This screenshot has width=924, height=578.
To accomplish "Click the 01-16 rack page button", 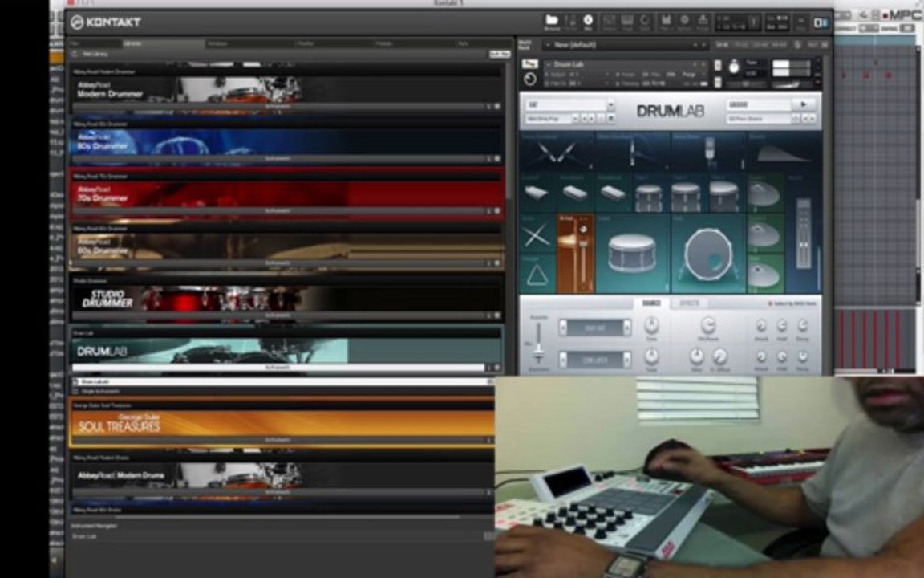I will pyautogui.click(x=722, y=45).
